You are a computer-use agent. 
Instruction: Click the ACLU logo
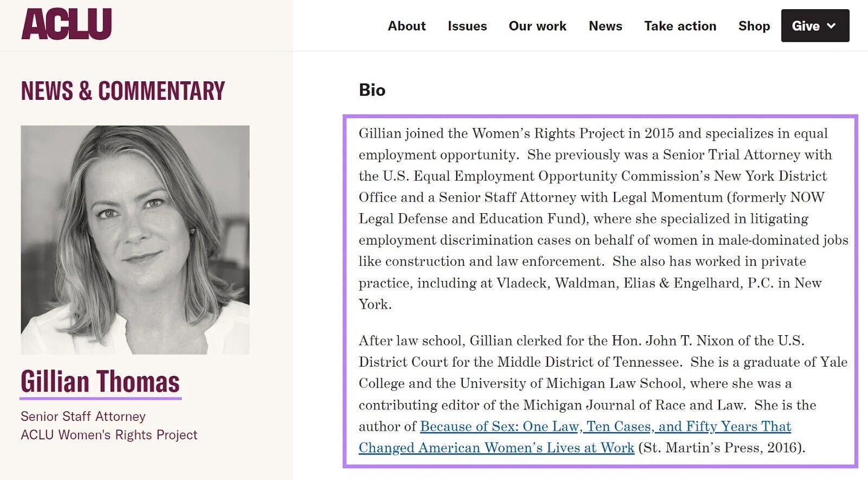point(66,24)
